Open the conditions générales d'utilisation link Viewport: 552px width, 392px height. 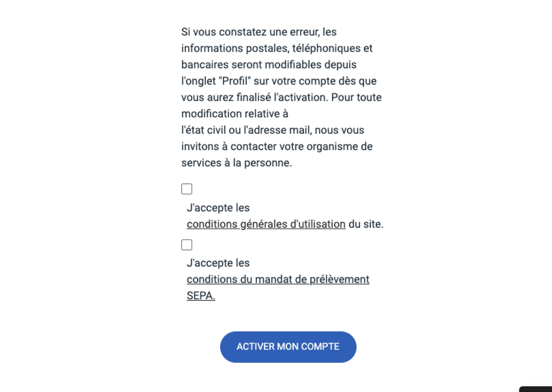click(x=266, y=224)
